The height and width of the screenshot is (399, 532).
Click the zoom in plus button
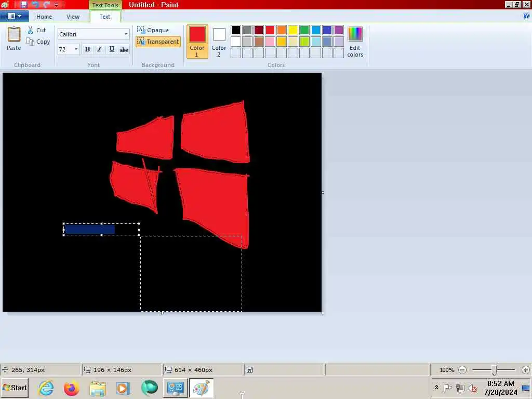pyautogui.click(x=526, y=370)
